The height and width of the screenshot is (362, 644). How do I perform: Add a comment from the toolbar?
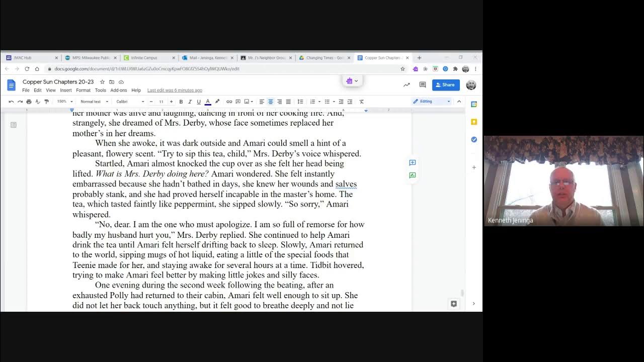click(238, 102)
